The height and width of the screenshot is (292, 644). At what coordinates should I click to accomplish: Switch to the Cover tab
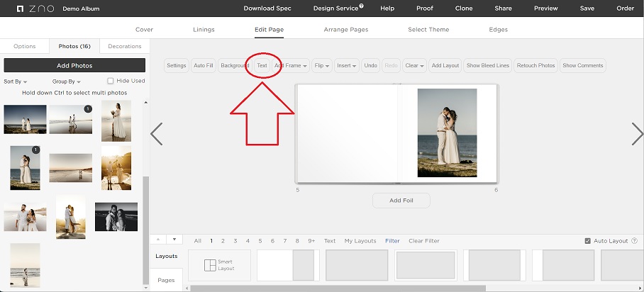[144, 30]
